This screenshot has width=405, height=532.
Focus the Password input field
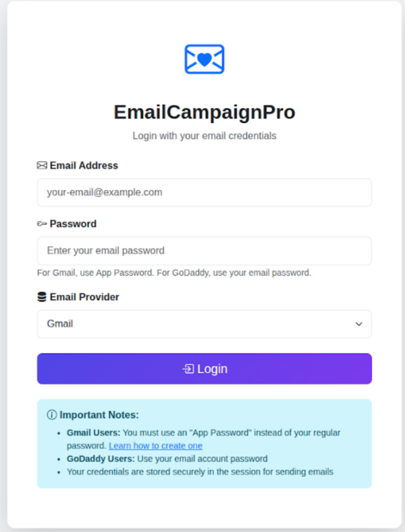pos(204,251)
